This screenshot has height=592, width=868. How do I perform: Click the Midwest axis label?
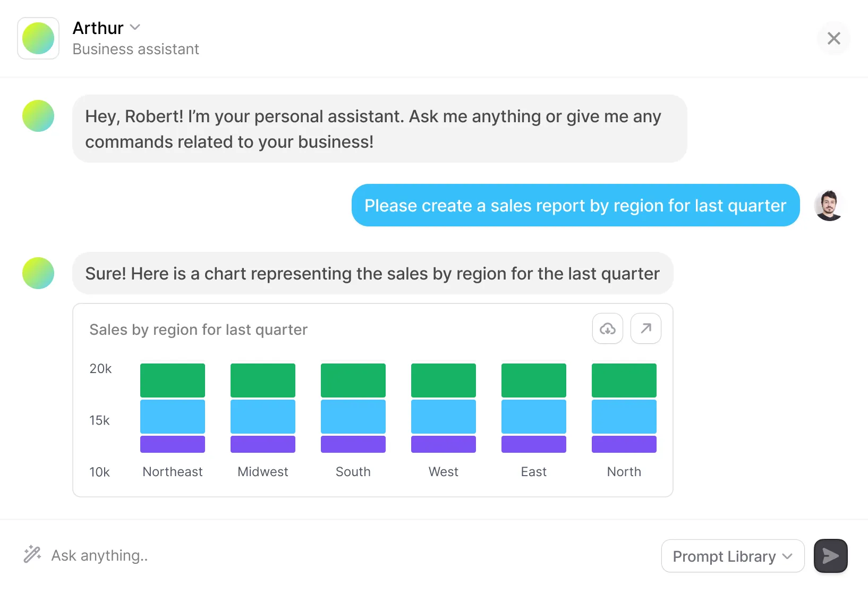click(x=262, y=472)
